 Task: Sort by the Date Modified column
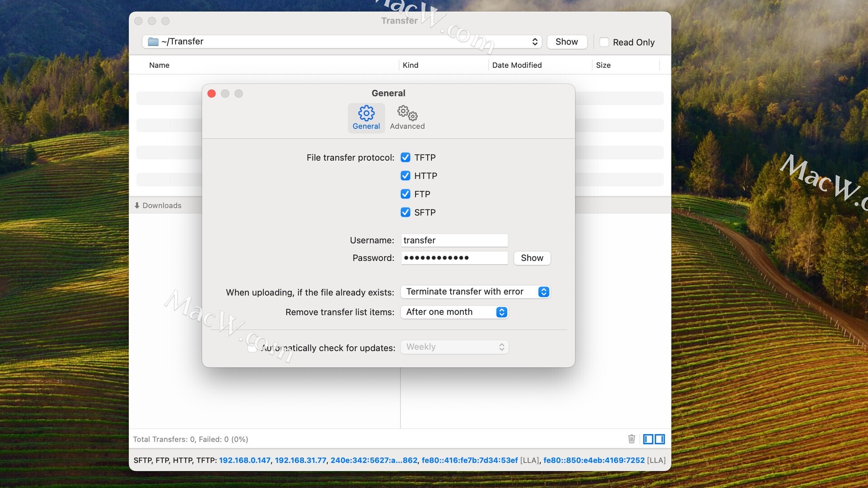pyautogui.click(x=517, y=65)
